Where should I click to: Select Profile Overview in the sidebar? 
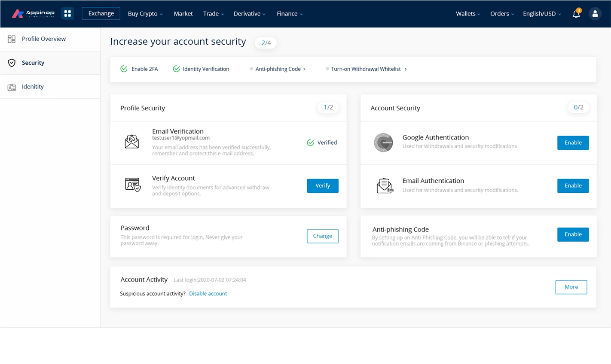coord(43,39)
